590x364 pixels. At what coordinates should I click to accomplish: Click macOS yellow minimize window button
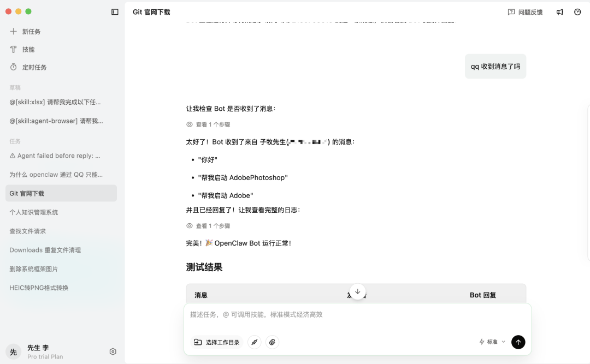tap(18, 11)
